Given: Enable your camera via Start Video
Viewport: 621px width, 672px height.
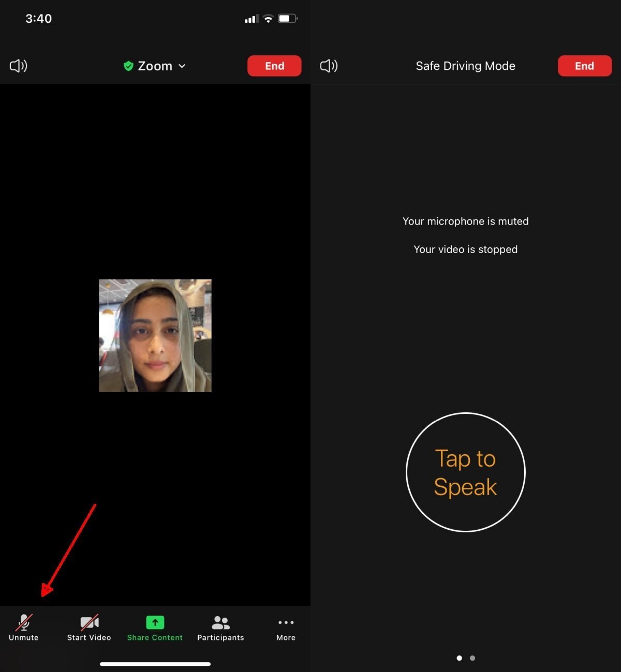Looking at the screenshot, I should 88,628.
